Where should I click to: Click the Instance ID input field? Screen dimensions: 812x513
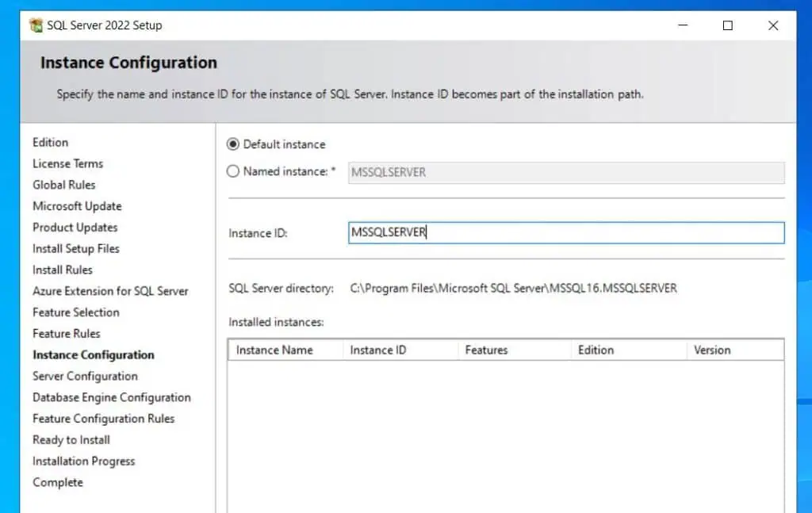click(x=566, y=232)
